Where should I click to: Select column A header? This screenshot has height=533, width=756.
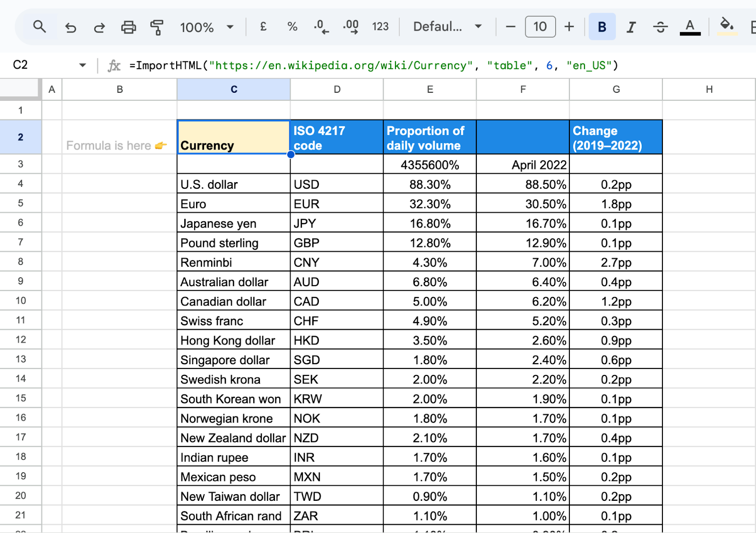point(52,89)
